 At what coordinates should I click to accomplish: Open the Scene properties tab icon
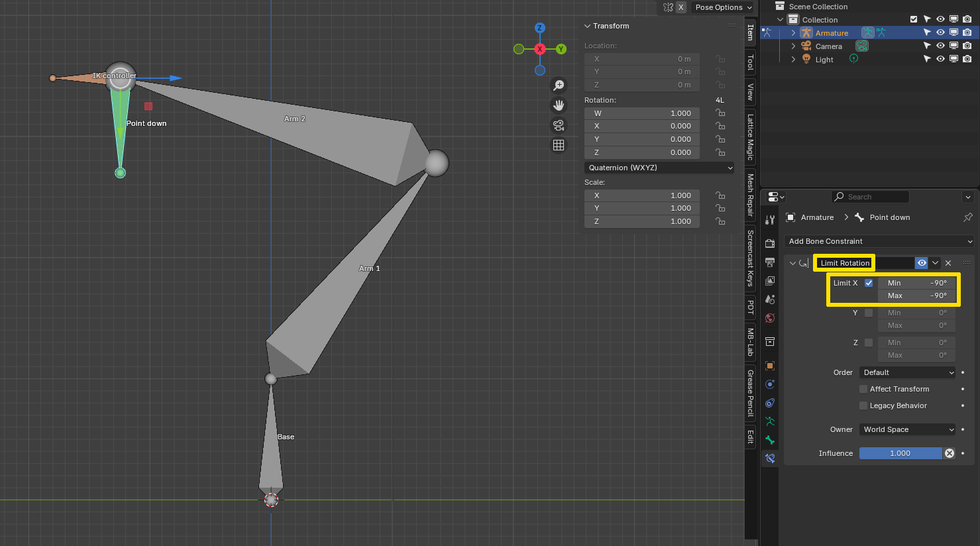click(x=770, y=300)
